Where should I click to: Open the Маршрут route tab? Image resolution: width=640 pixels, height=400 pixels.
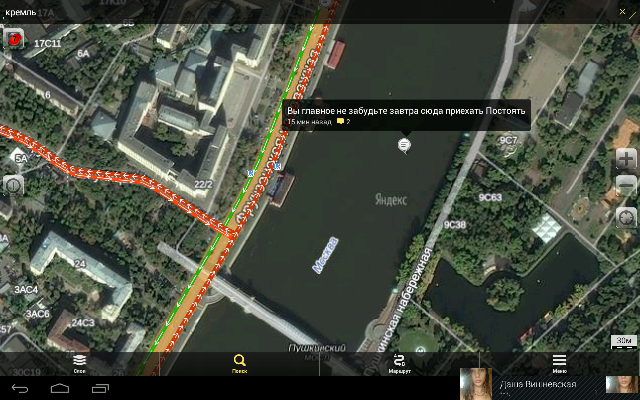click(399, 363)
